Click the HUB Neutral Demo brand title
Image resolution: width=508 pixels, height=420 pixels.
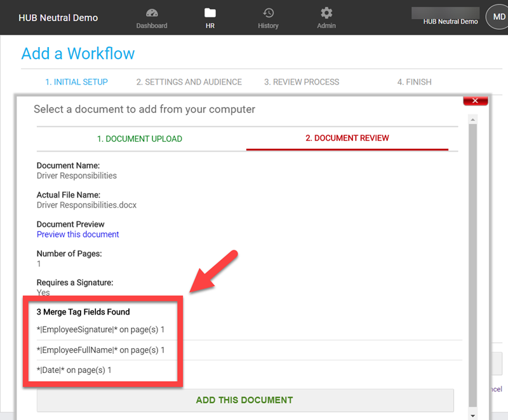click(58, 18)
